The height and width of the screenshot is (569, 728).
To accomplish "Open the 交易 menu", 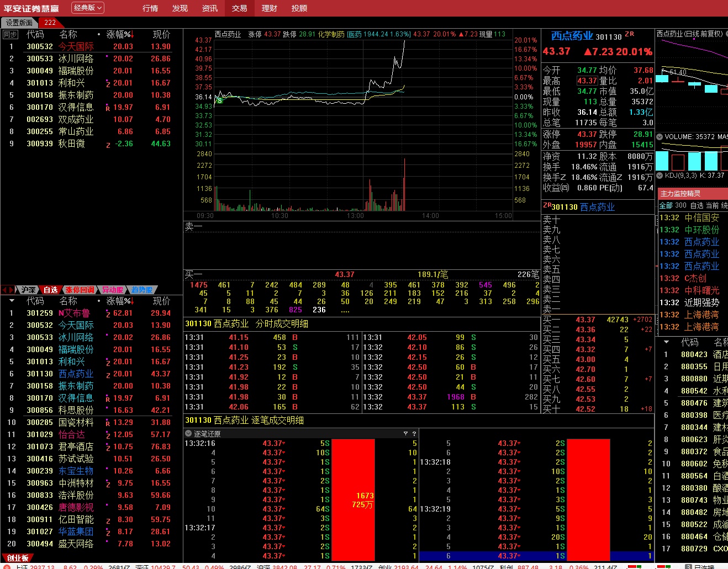I will pos(240,8).
